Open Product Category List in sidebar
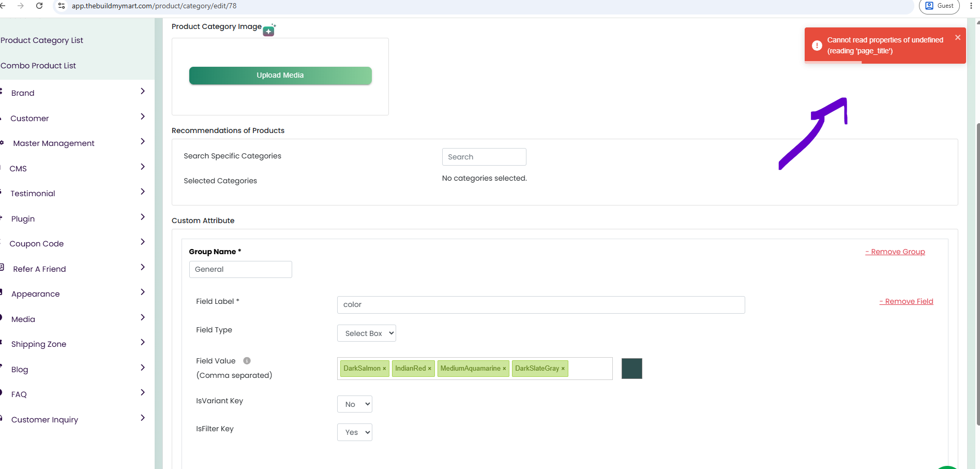The width and height of the screenshot is (980, 469). click(x=42, y=40)
